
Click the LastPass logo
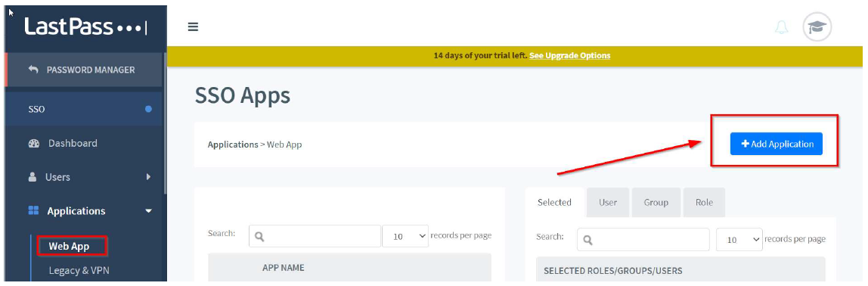pyautogui.click(x=85, y=26)
